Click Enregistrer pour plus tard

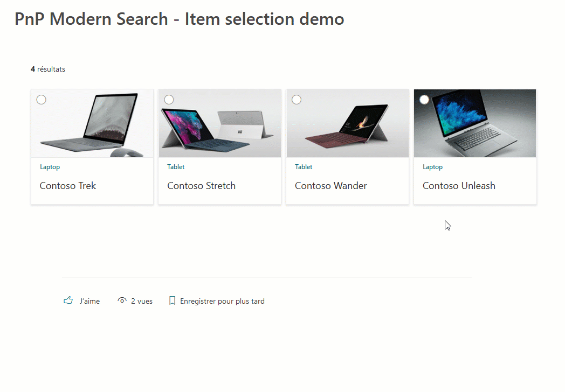[x=222, y=302]
